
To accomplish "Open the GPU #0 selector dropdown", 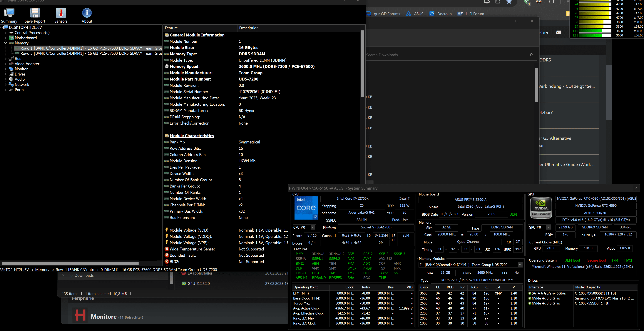I will tap(548, 227).
